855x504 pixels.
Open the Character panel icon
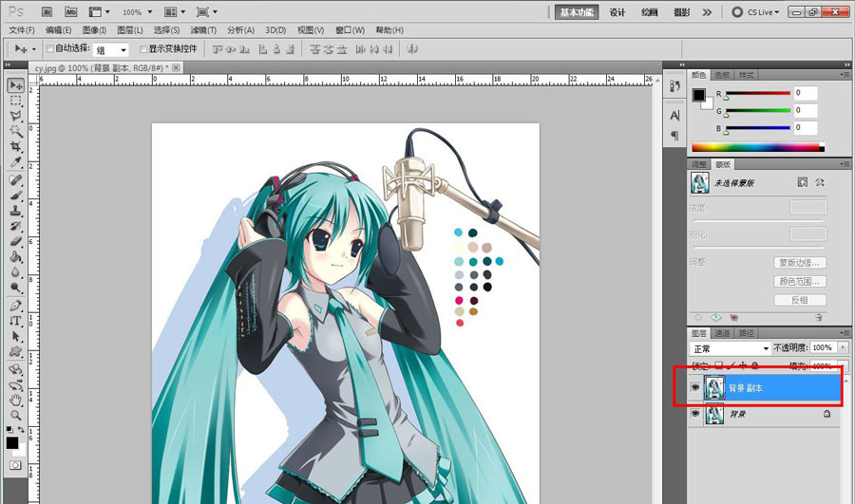[x=674, y=116]
